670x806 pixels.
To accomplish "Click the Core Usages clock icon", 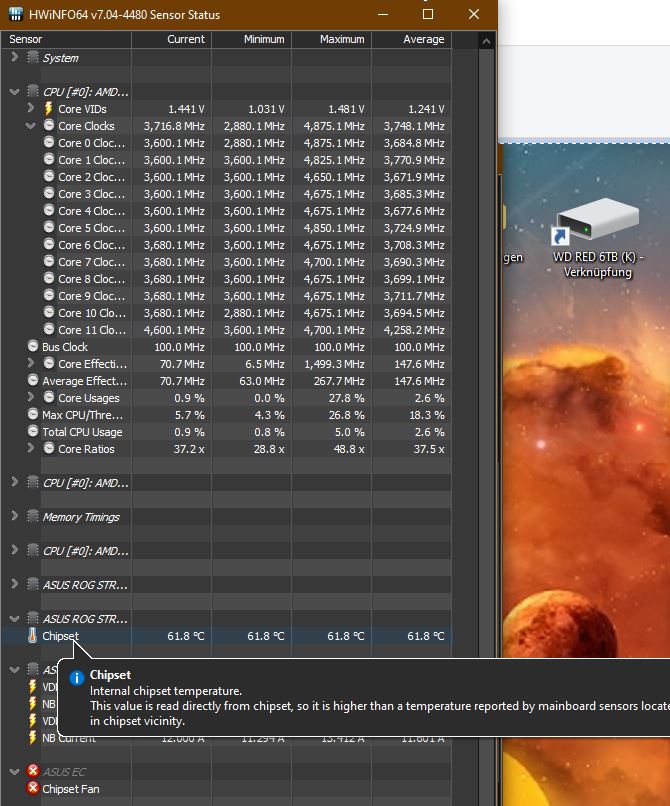I will click(49, 397).
